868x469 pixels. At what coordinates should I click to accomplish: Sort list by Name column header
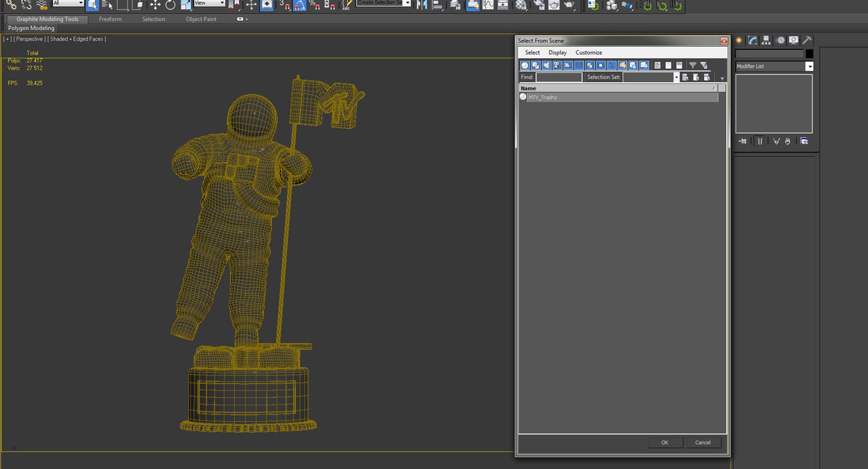point(618,88)
